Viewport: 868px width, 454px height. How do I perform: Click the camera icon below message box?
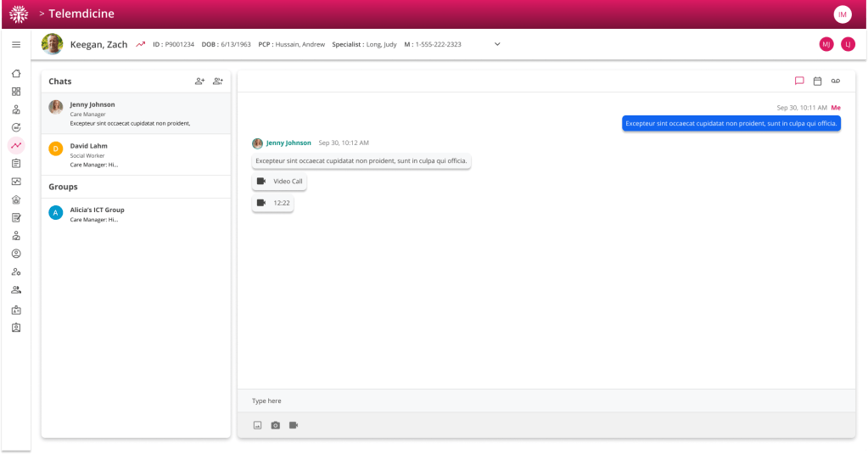pos(275,425)
